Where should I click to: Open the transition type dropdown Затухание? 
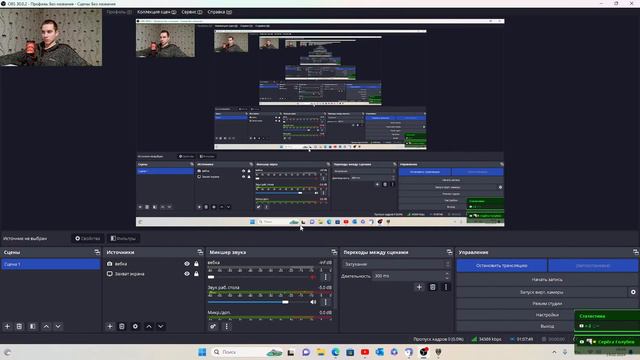point(396,264)
